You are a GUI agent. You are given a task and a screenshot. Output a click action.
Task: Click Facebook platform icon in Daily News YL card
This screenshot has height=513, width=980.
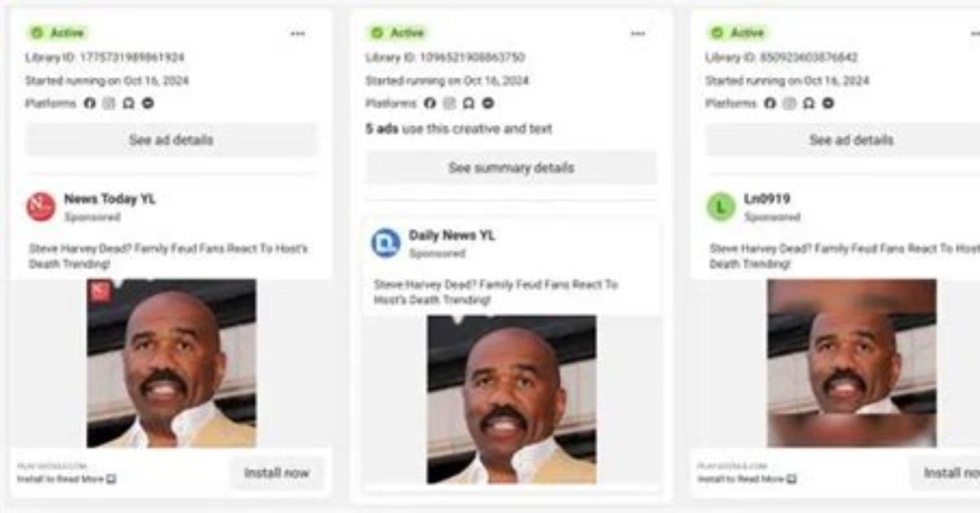(430, 104)
